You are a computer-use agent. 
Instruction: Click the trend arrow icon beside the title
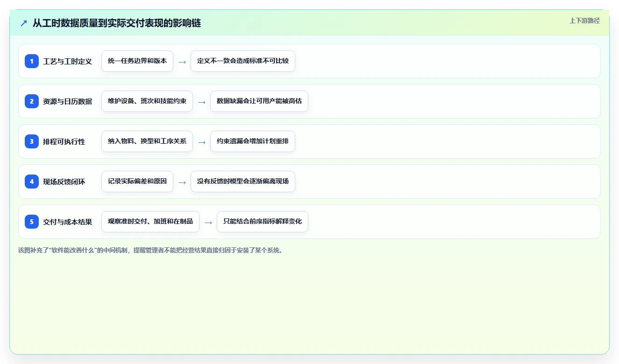24,23
